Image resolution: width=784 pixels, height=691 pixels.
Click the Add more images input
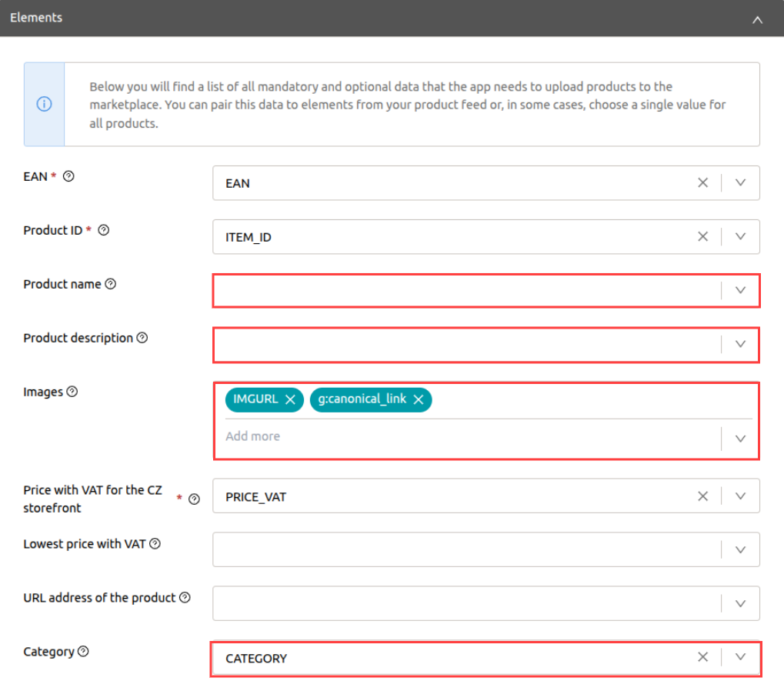[x=462, y=436]
